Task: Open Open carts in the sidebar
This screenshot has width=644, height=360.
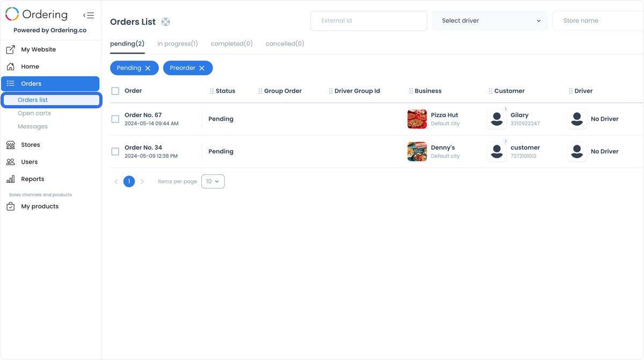Action: (x=34, y=113)
